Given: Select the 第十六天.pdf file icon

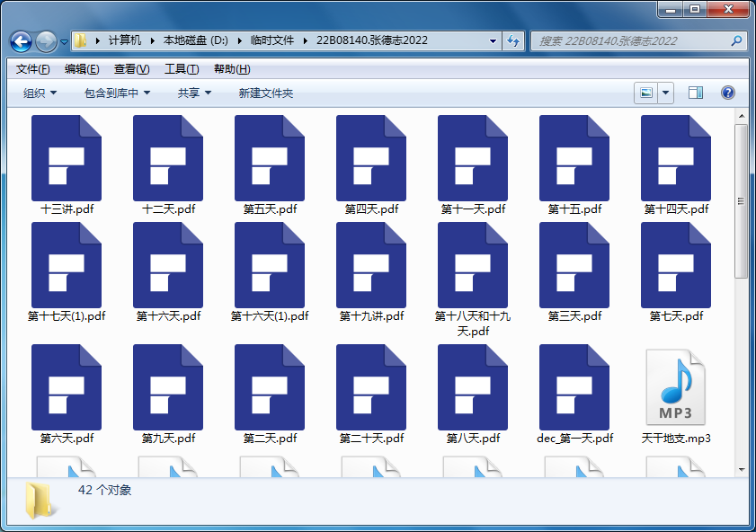Looking at the screenshot, I should pos(168,264).
